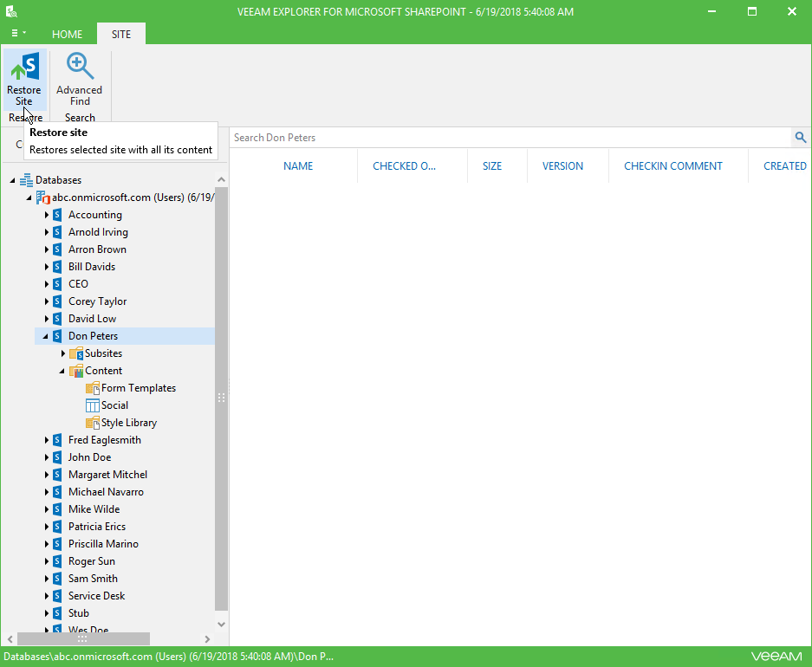
Task: Sort by the NAME column header
Action: pos(298,166)
